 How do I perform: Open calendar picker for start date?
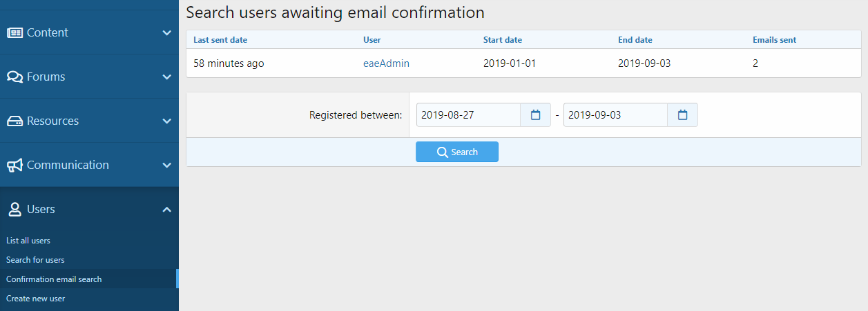[535, 115]
